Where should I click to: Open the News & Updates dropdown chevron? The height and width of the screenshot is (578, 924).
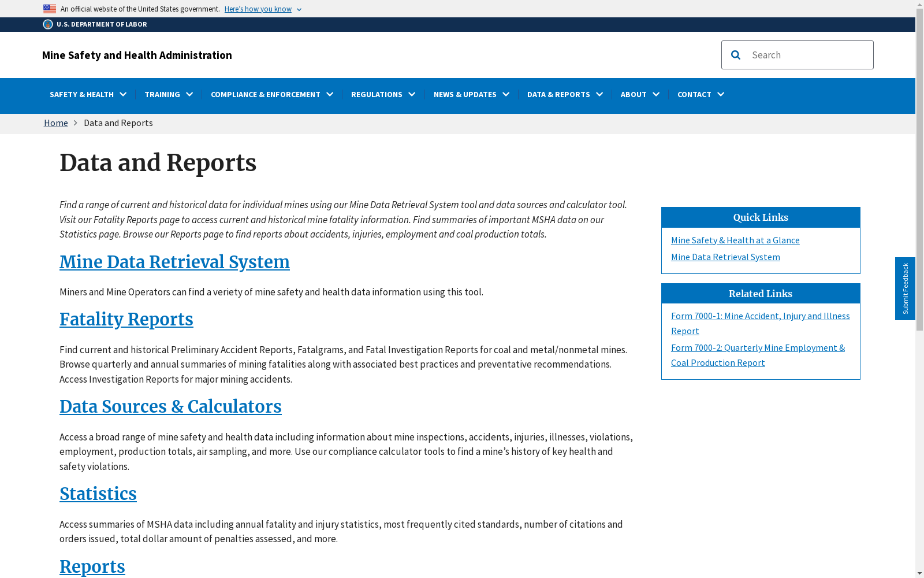pyautogui.click(x=506, y=94)
